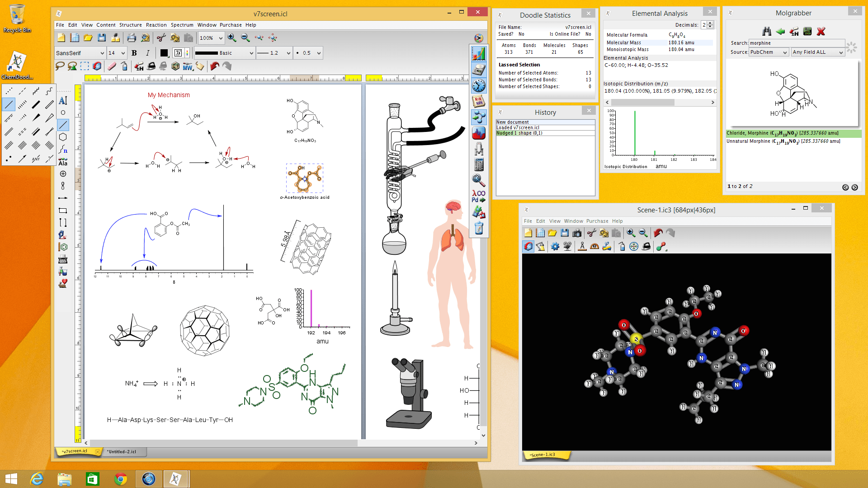Image resolution: width=868 pixels, height=488 pixels.
Task: Toggle rectangular marquee selection tool
Action: tap(85, 66)
